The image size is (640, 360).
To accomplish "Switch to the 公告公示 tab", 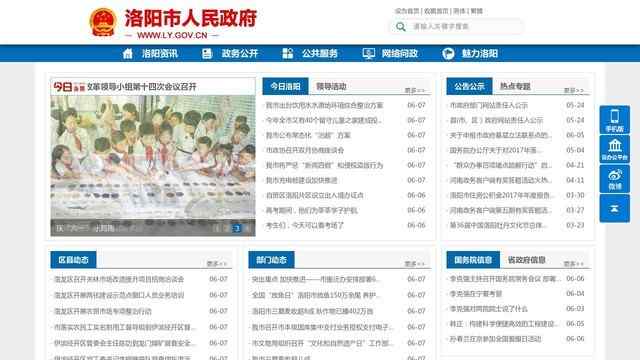I will [469, 86].
